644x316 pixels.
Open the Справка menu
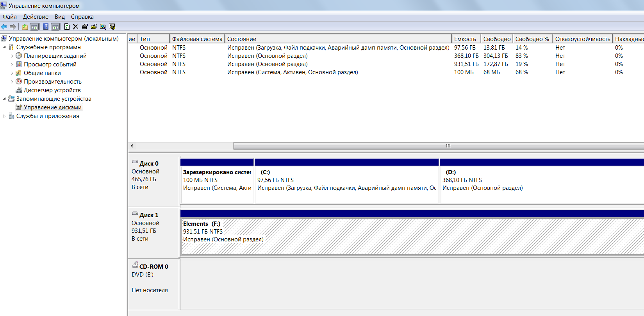(82, 17)
